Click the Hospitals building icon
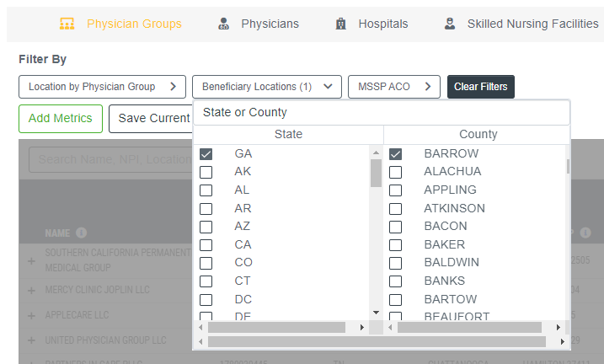Screen dimensions: 604x364 (340, 24)
